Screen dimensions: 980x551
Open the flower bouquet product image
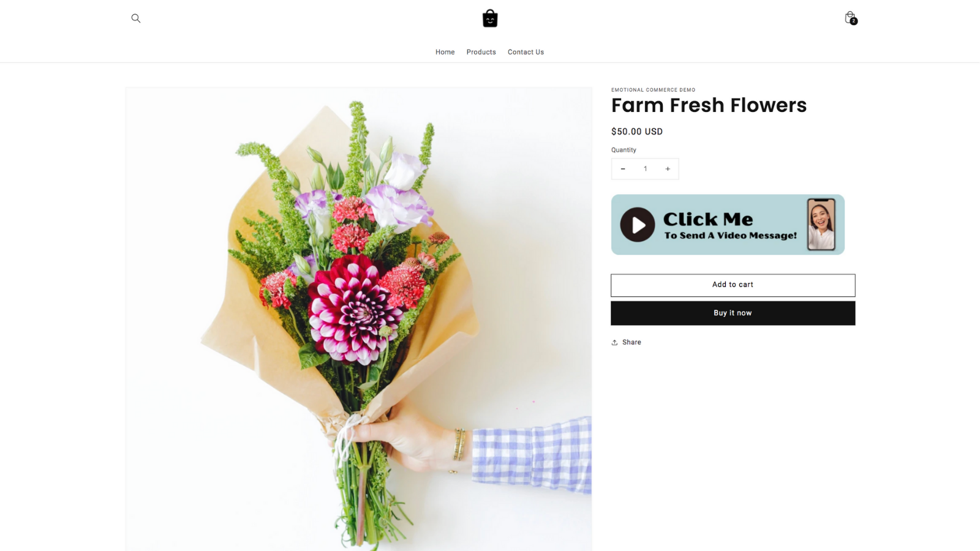click(x=359, y=319)
